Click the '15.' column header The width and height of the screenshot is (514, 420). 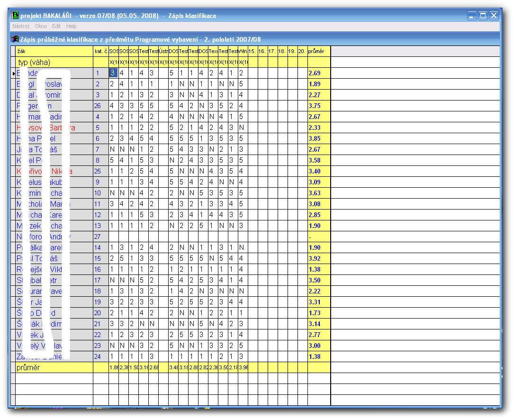[x=253, y=51]
